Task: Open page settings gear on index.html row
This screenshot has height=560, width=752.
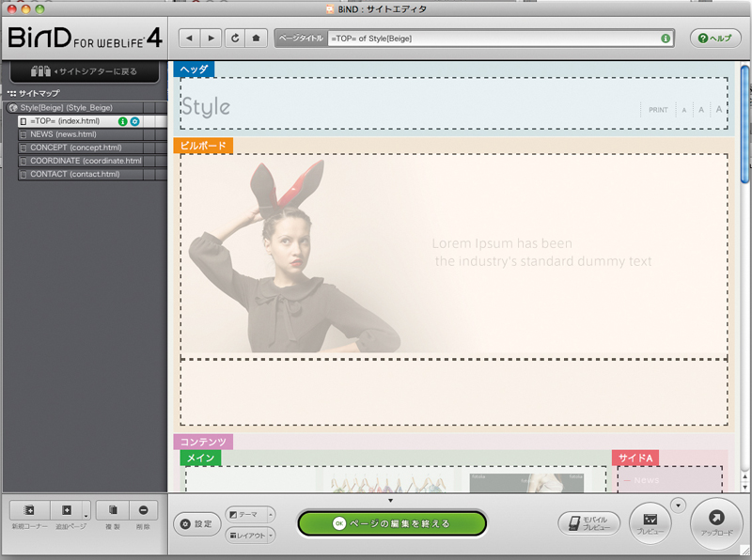Action: tap(135, 121)
